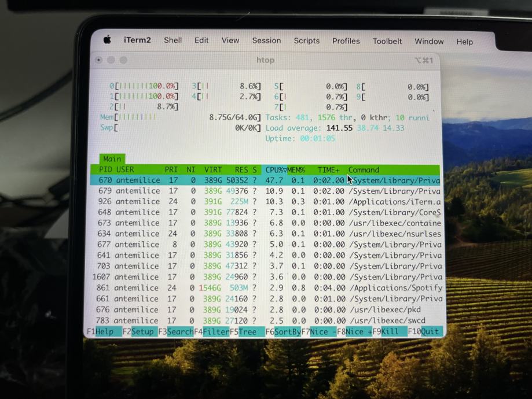Select process row with PID 648
Image resolution: width=532 pixels, height=399 pixels.
[x=265, y=212]
